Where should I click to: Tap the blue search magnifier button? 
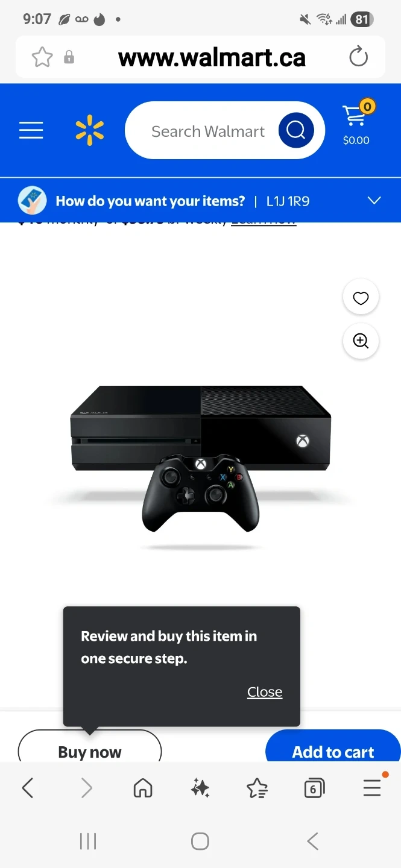(x=296, y=130)
